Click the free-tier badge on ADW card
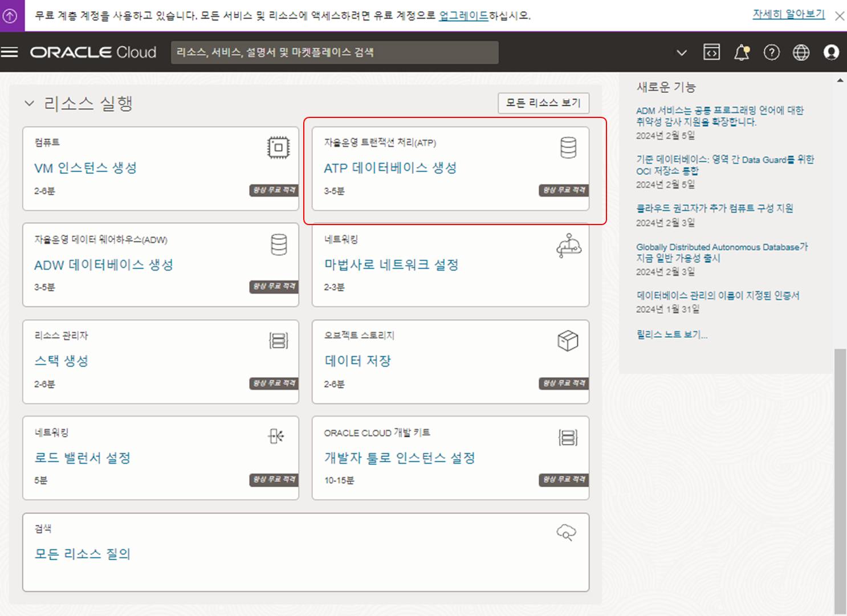This screenshot has width=847, height=616. (274, 287)
